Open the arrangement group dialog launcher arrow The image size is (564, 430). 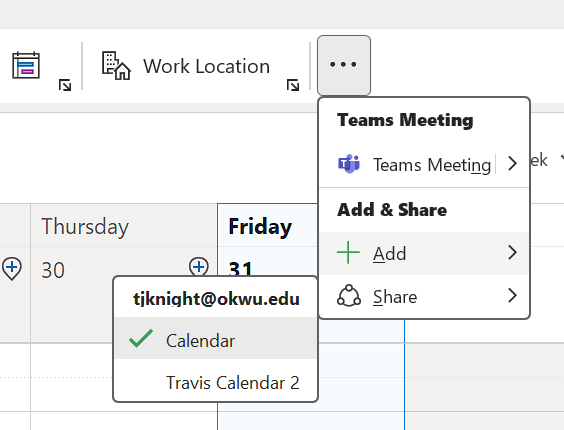coord(65,85)
